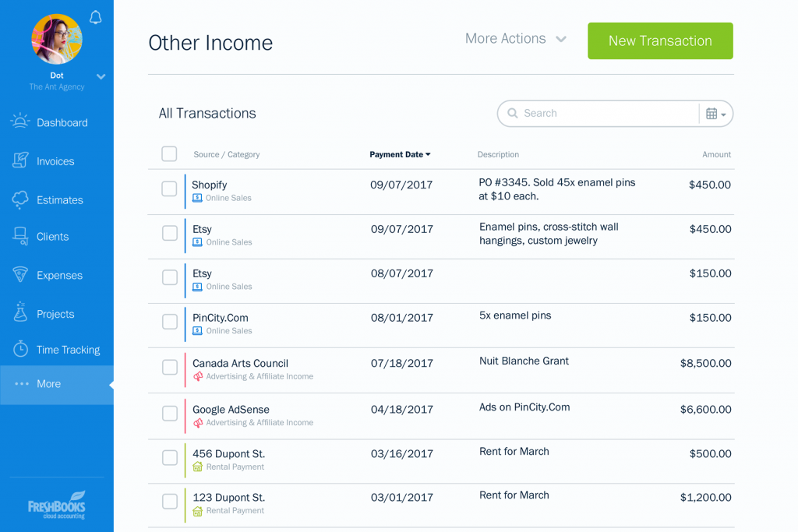Click the New Transaction button
798x532 pixels.
pos(660,41)
